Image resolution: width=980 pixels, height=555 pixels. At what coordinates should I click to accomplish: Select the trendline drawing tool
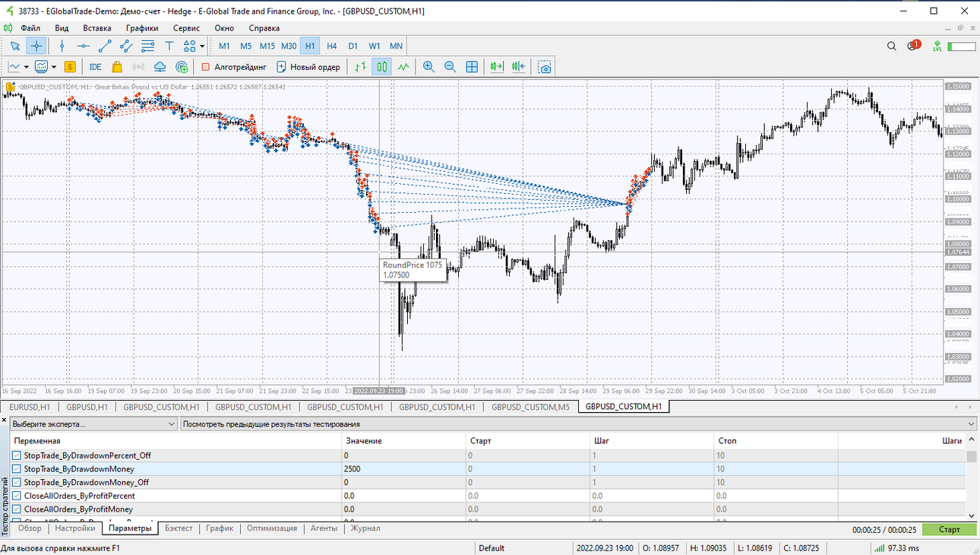pyautogui.click(x=105, y=46)
